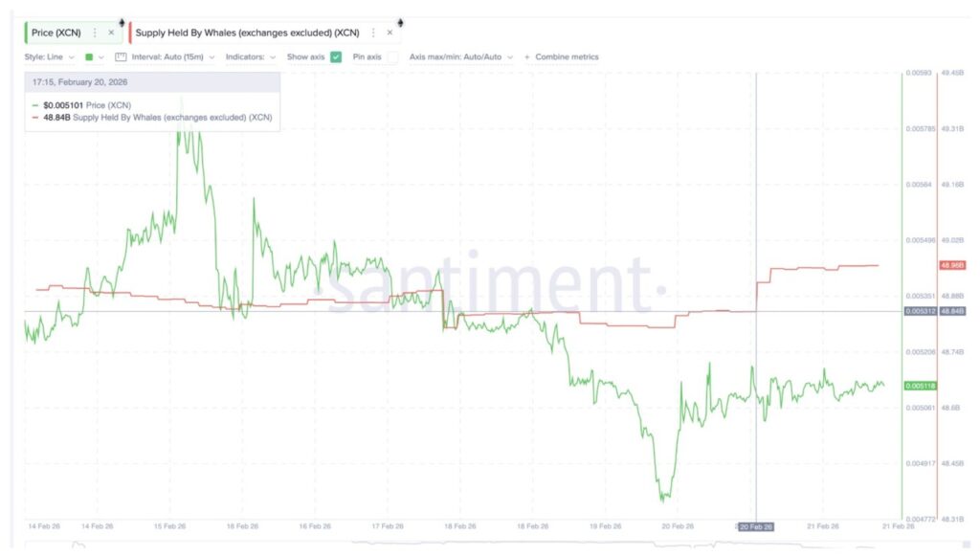
Task: Click the plus icon beside Combine metrics
Action: 526,57
